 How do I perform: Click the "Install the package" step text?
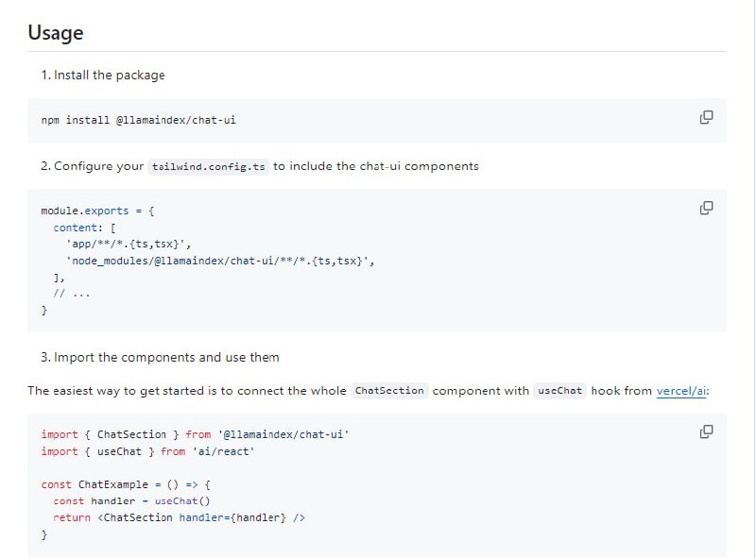click(x=109, y=75)
